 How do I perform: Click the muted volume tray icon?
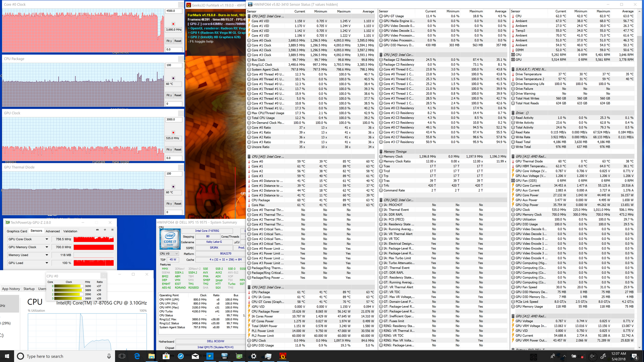pyautogui.click(x=592, y=356)
